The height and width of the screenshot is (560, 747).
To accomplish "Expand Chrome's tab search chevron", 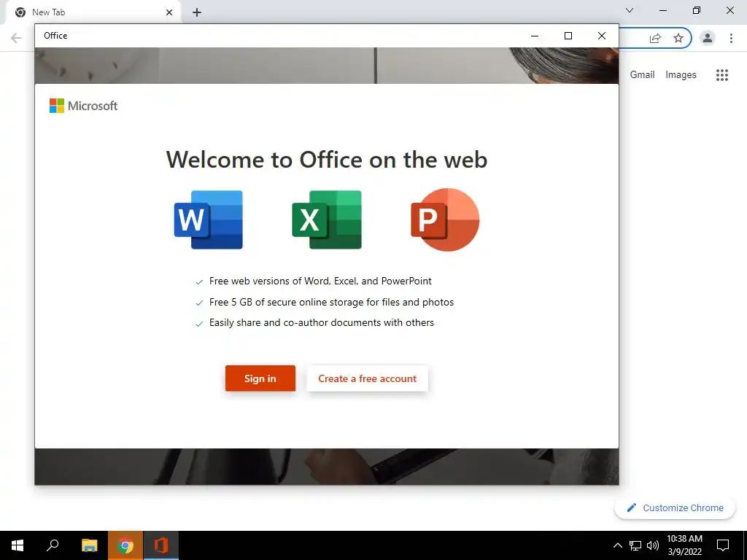I will pos(630,10).
